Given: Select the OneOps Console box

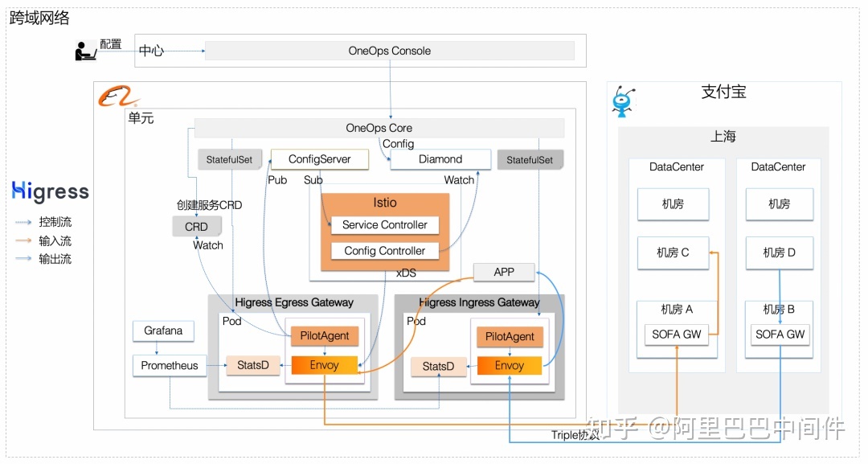Looking at the screenshot, I should pos(390,51).
